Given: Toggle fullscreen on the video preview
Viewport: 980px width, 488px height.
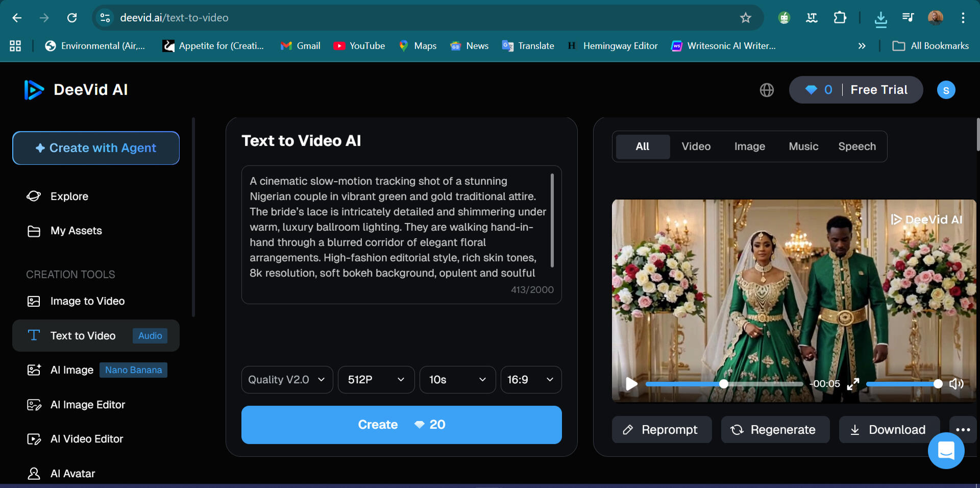Looking at the screenshot, I should (853, 384).
